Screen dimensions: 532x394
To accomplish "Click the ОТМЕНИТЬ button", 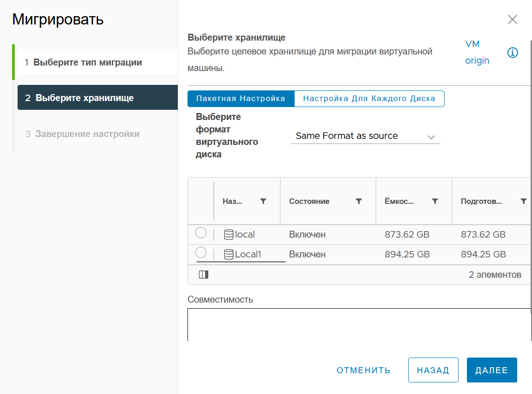I will click(363, 370).
